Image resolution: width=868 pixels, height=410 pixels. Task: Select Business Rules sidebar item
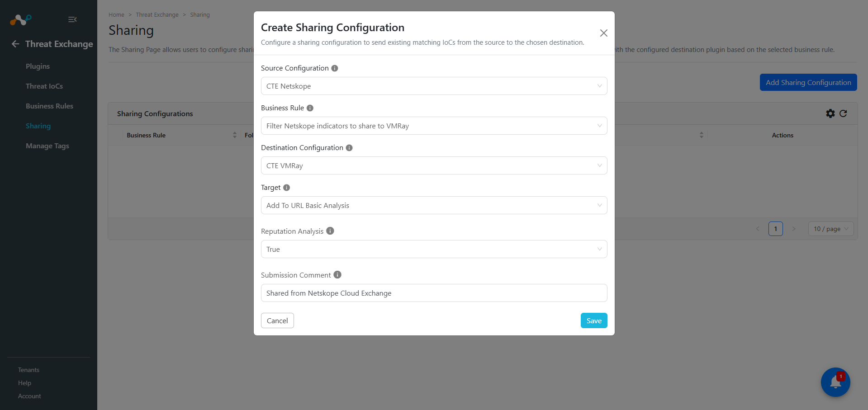[49, 106]
